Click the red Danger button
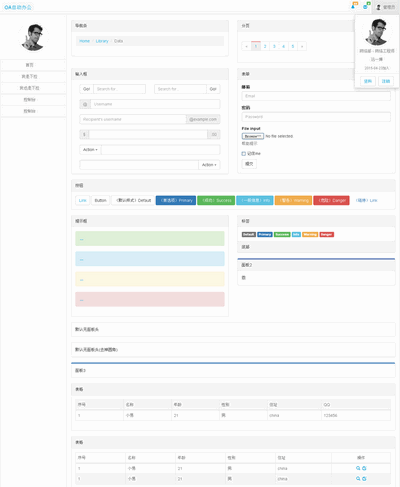The width and height of the screenshot is (400, 487). 331,200
